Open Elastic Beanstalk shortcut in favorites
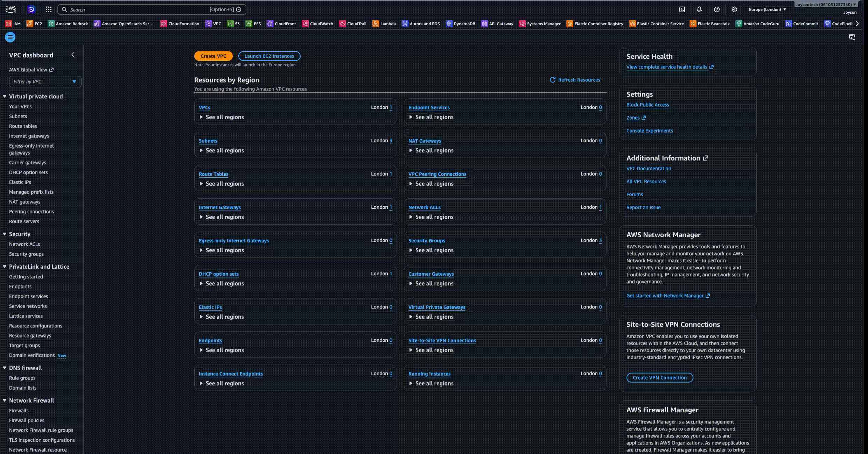Screen dimensions: 868x454 coord(710,24)
